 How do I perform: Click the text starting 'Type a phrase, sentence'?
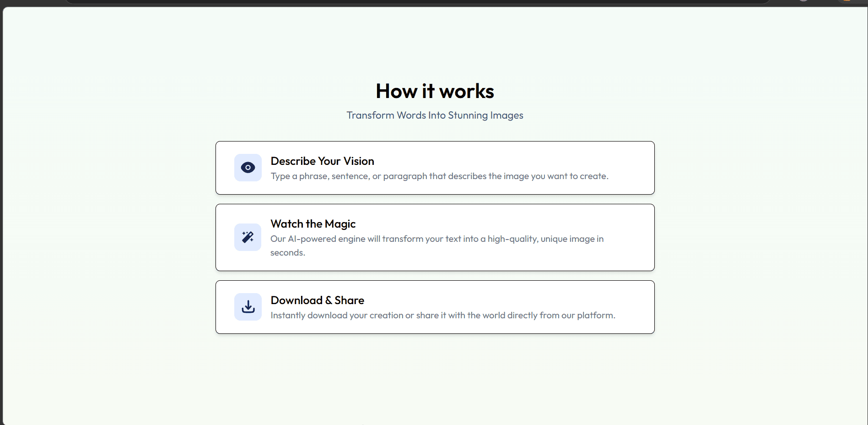(440, 176)
